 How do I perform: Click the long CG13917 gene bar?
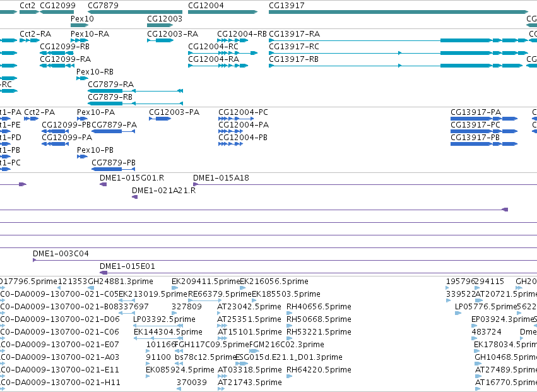point(399,12)
